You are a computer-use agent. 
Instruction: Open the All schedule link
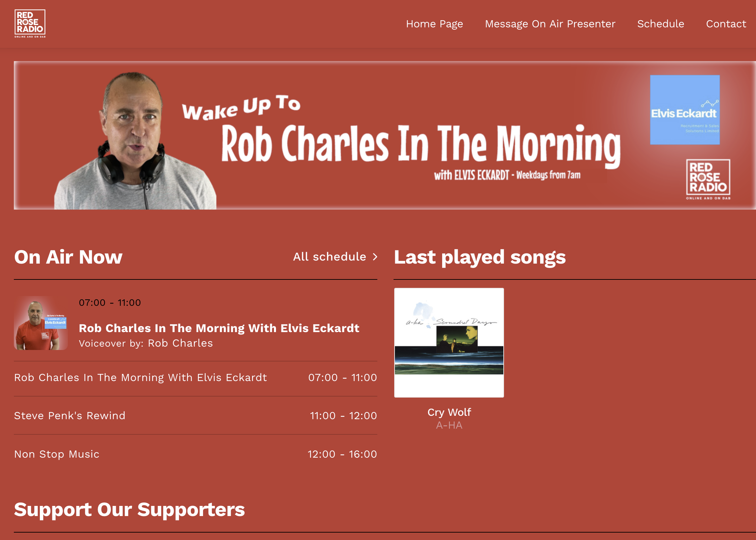[x=330, y=256]
